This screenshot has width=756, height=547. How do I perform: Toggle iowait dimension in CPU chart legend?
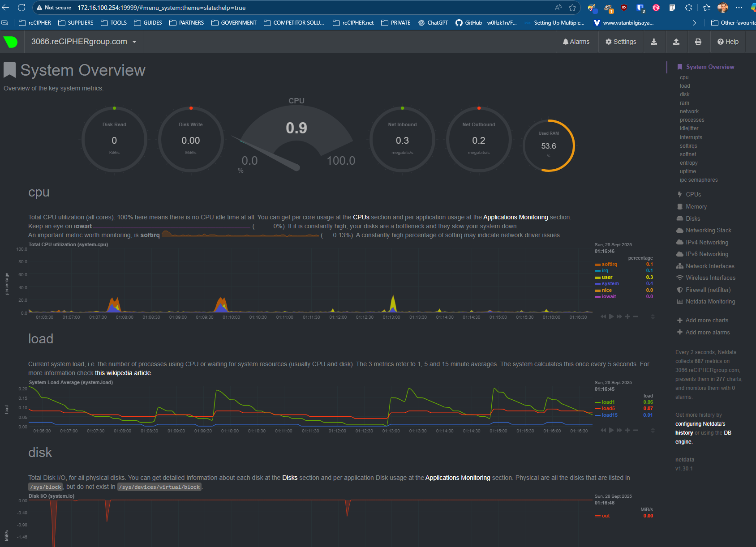609,296
